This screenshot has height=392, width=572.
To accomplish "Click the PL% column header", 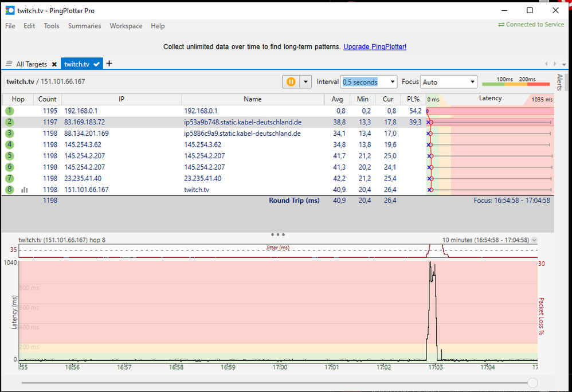I will tap(413, 99).
